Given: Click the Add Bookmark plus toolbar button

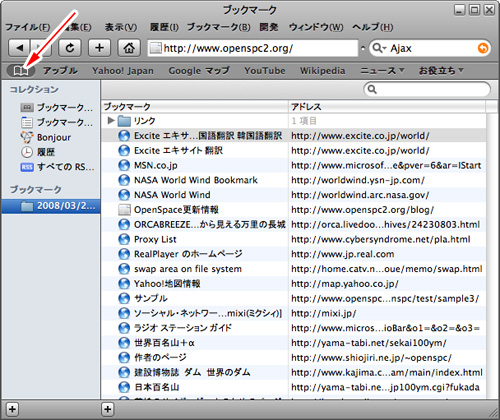Looking at the screenshot, I should (99, 48).
